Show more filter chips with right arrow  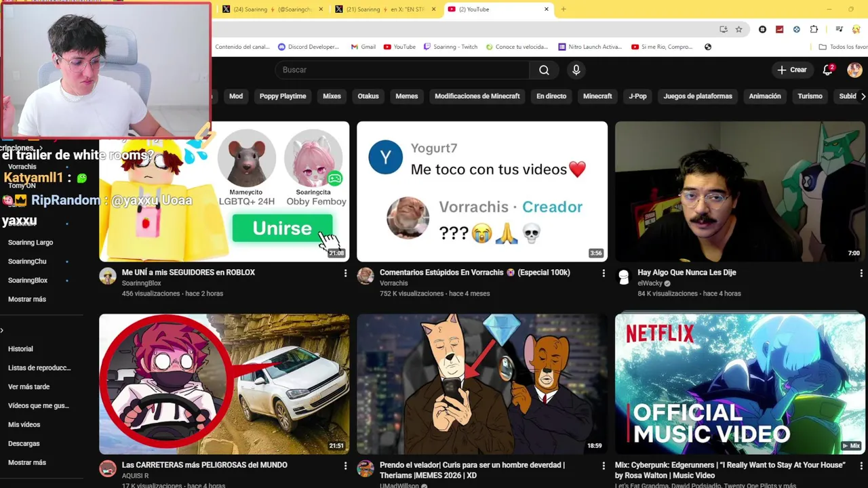click(863, 96)
